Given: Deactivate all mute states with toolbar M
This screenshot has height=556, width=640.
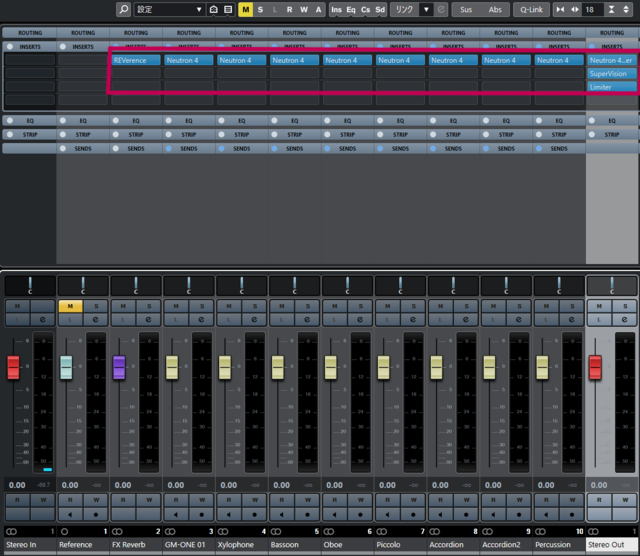Looking at the screenshot, I should (245, 9).
